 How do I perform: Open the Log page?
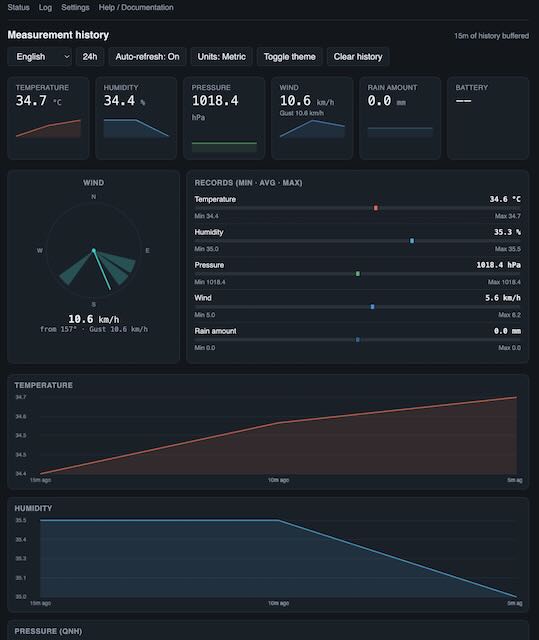[x=45, y=7]
